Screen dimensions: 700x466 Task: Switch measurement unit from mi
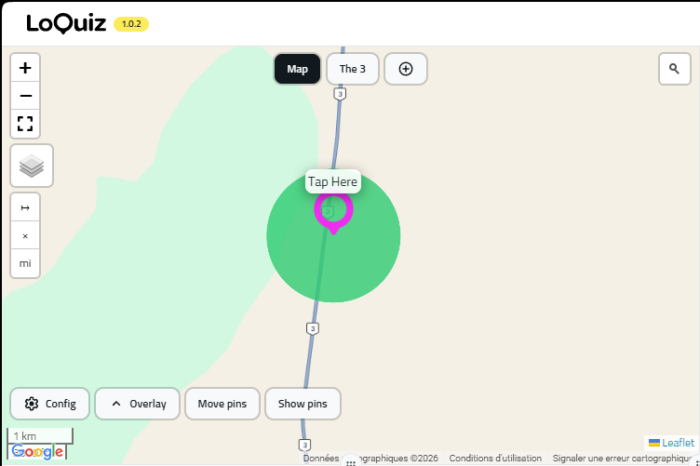point(25,263)
